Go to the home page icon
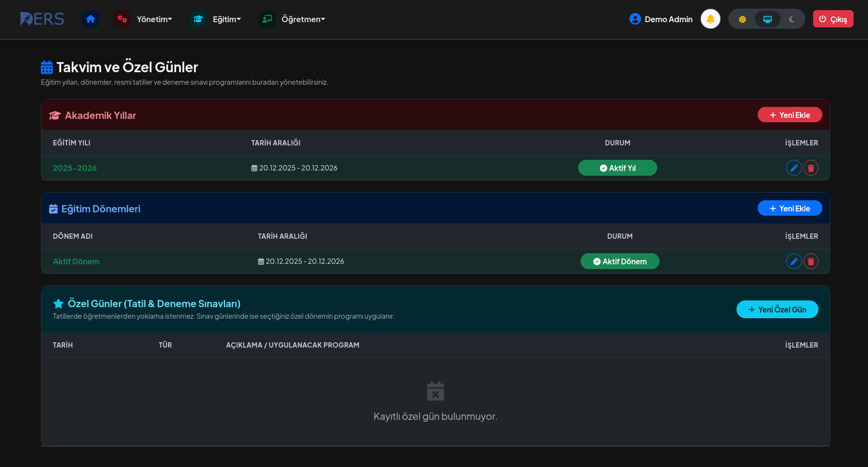Screen dimensions: 868x467 click(91, 19)
